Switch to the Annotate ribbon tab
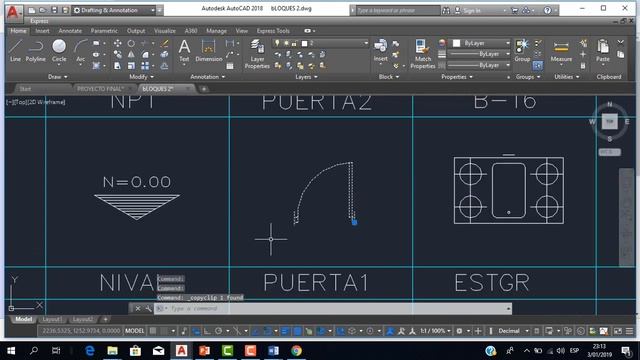The width and height of the screenshot is (640, 360). click(x=70, y=31)
